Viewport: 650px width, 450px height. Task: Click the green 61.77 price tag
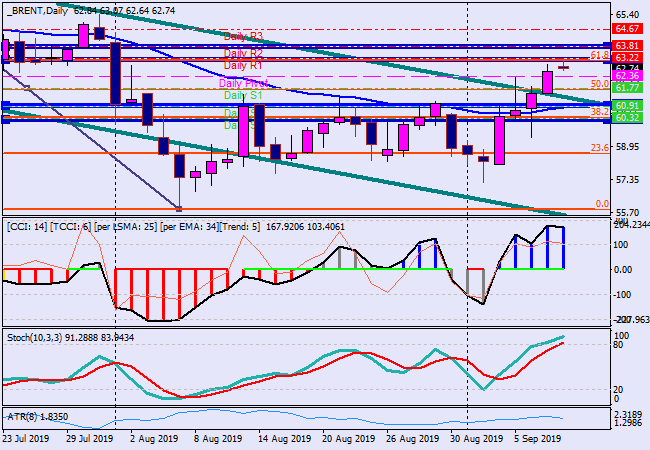[627, 88]
